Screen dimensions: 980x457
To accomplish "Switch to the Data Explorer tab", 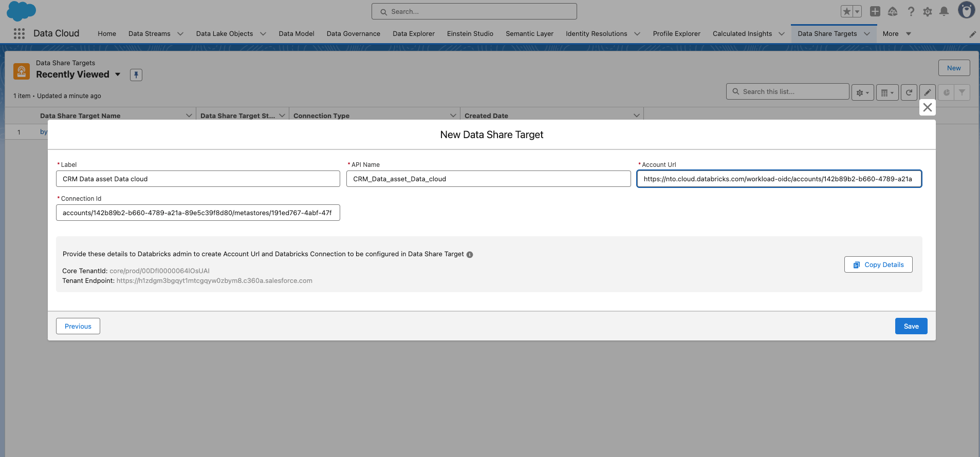I will [x=414, y=34].
